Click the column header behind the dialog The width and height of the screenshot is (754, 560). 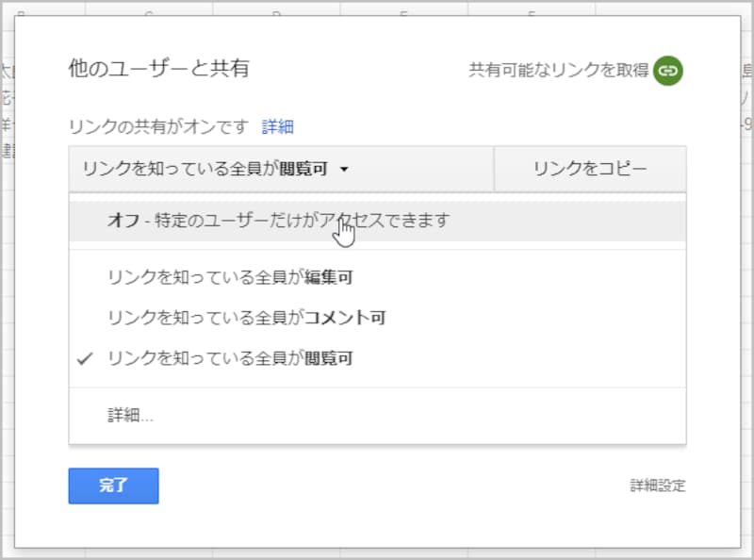(151, 8)
